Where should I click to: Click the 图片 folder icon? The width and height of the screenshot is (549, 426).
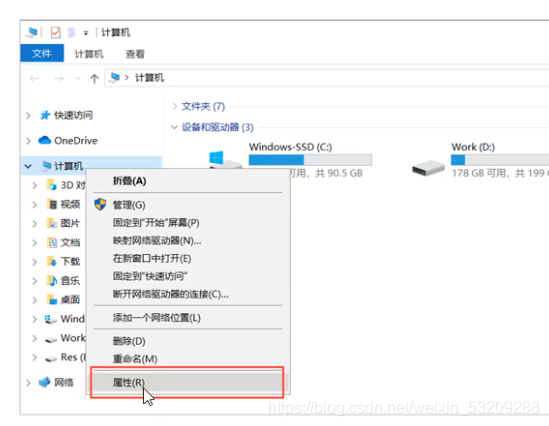[x=52, y=223]
